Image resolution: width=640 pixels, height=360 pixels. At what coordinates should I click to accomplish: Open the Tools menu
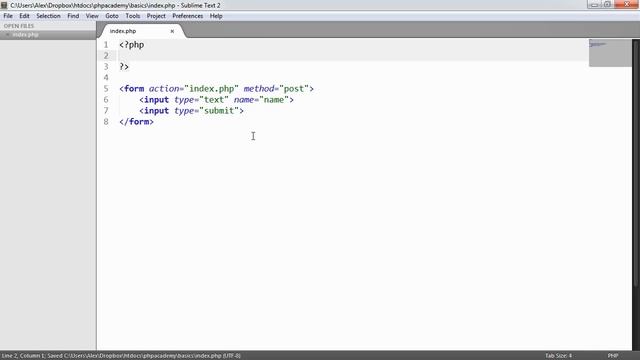[133, 16]
